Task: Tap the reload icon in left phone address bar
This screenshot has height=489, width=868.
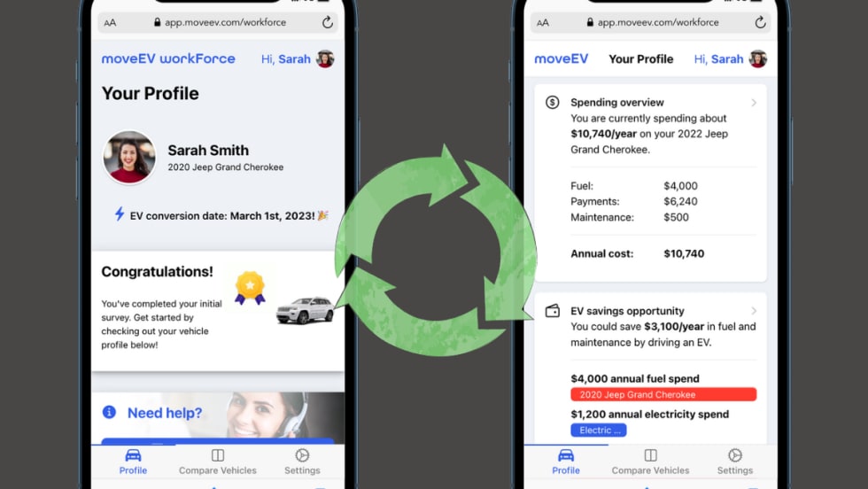Action: [328, 23]
